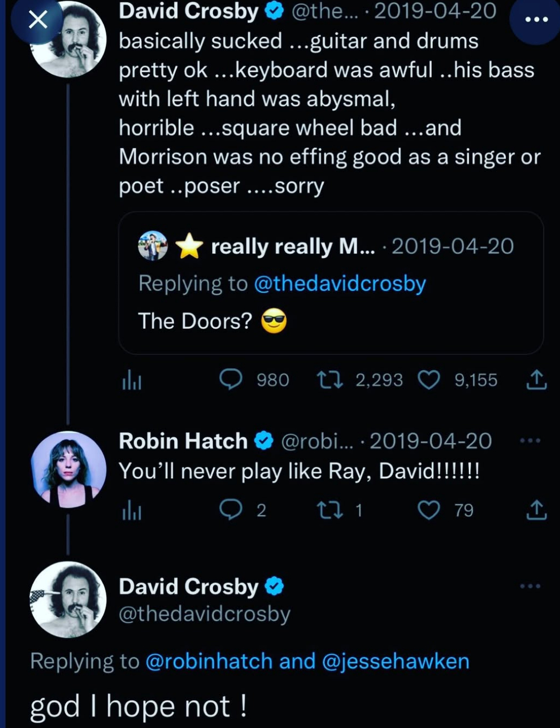This screenshot has height=728, width=560.
Task: Open more options on 'god I hope not' tweet
Action: 530,586
